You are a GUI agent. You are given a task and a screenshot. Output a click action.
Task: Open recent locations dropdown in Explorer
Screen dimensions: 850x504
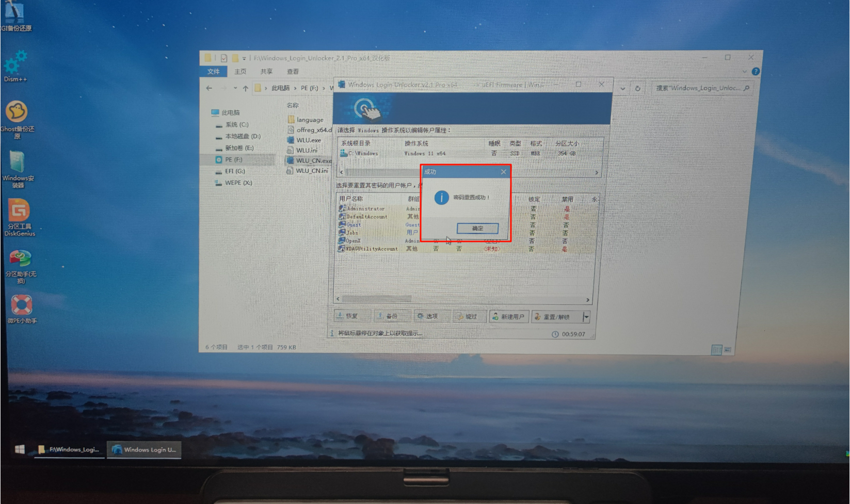(x=235, y=88)
